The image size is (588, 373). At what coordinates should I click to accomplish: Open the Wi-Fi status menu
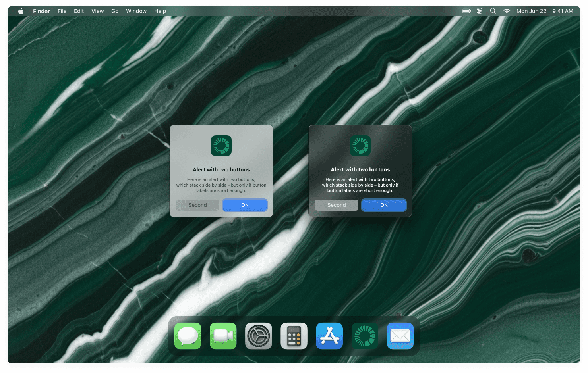pos(507,11)
